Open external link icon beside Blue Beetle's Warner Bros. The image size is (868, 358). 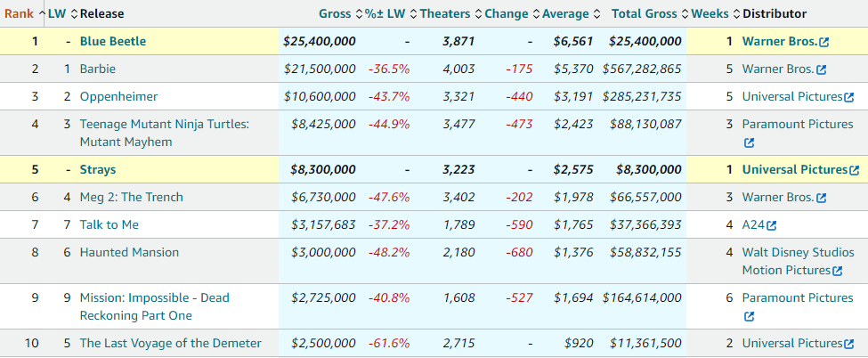click(x=824, y=42)
